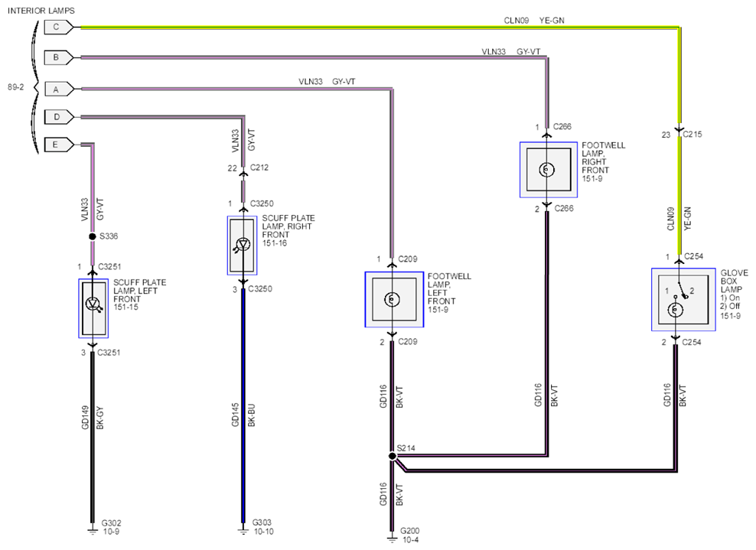Click the Scuff Plate Lamp Right Front symbol
The width and height of the screenshot is (756, 550).
[242, 246]
